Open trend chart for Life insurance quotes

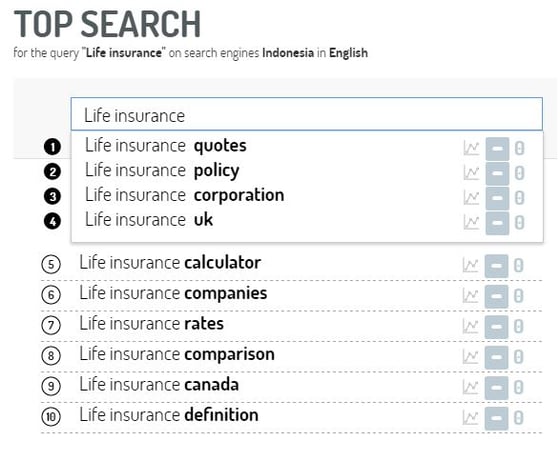pyautogui.click(x=471, y=148)
